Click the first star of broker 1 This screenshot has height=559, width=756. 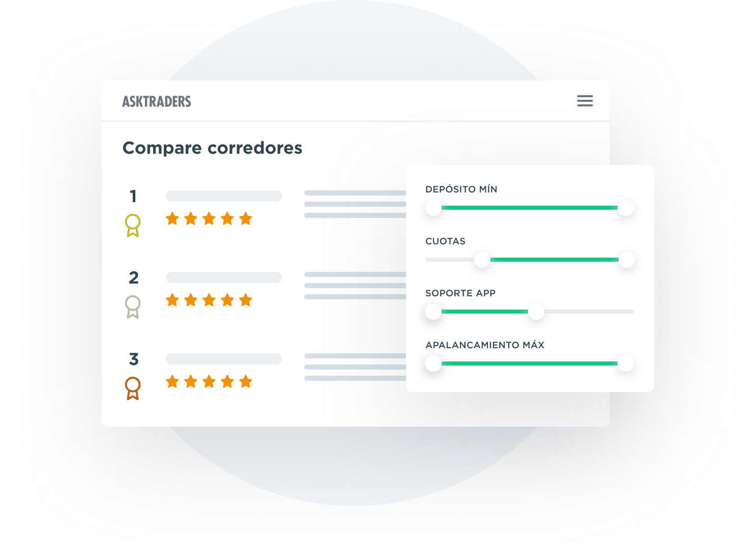tap(172, 219)
